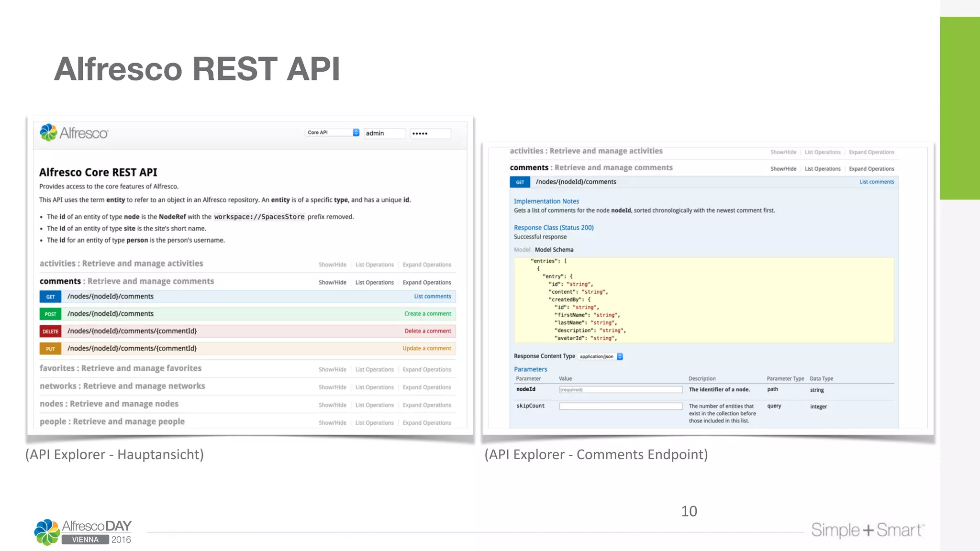The image size is (980, 551).
Task: Click the nodeId required value field
Action: point(621,390)
